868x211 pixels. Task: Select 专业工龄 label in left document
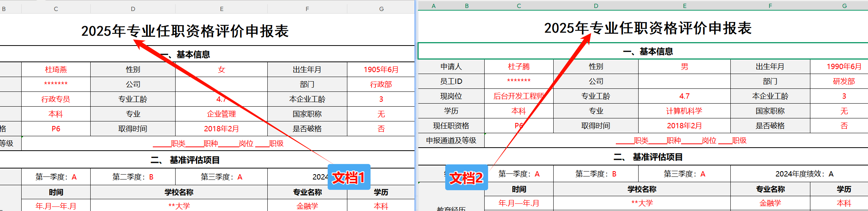[x=133, y=99]
